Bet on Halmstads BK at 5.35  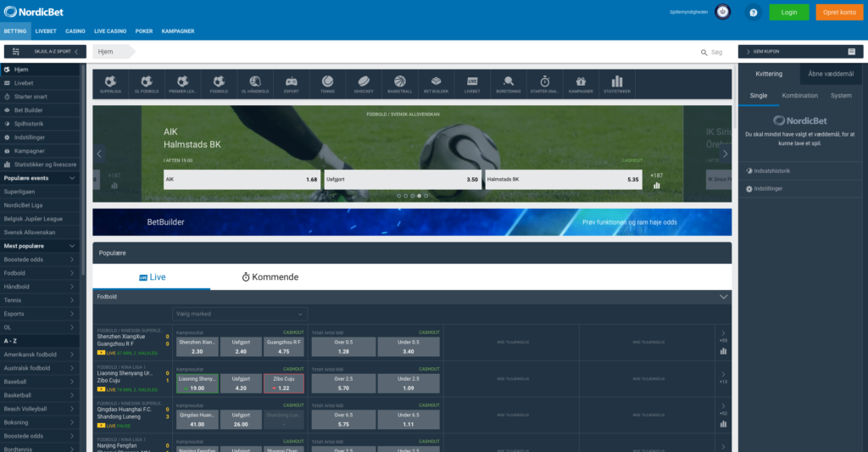point(564,180)
